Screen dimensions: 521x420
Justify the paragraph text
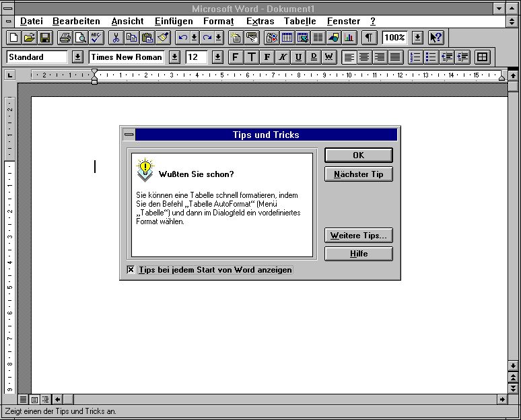(x=395, y=57)
